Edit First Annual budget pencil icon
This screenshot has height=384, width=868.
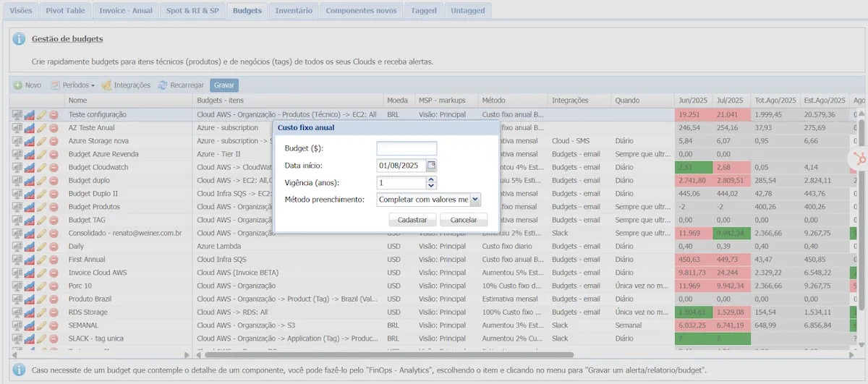click(42, 259)
